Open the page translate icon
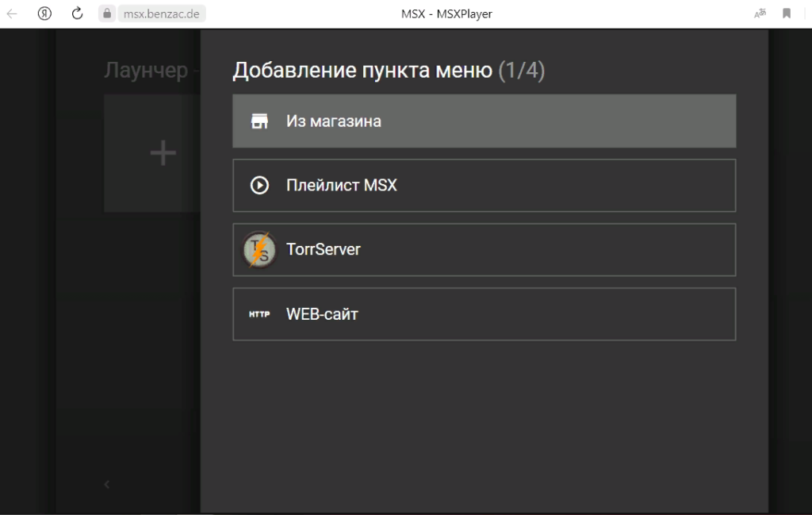Image resolution: width=812 pixels, height=515 pixels. pos(760,13)
